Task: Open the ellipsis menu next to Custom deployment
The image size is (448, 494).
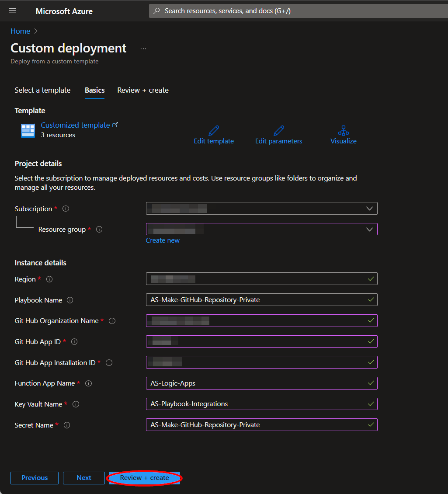Action: [143, 49]
